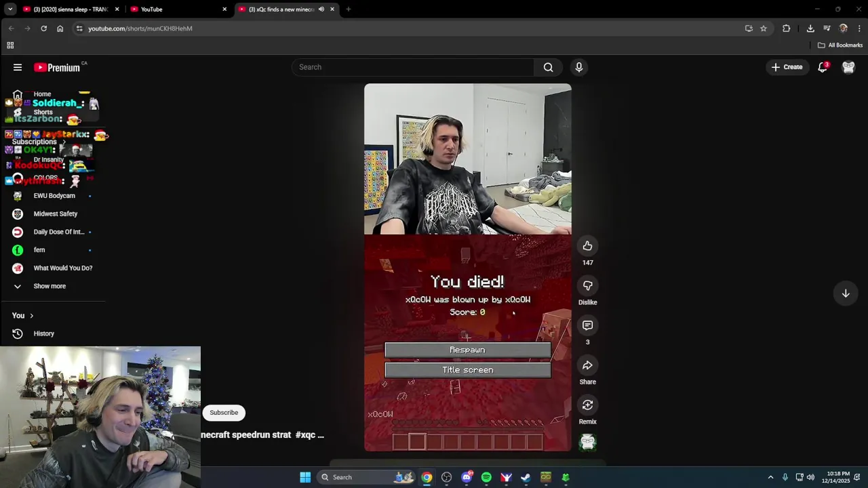868x488 pixels.
Task: Open the YouTube guide hamburger menu
Action: click(18, 67)
